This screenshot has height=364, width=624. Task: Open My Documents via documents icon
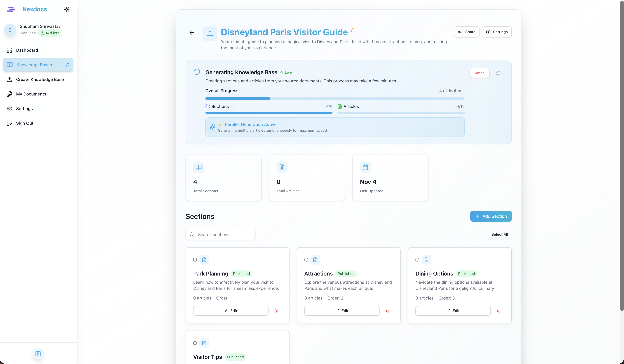tap(10, 94)
